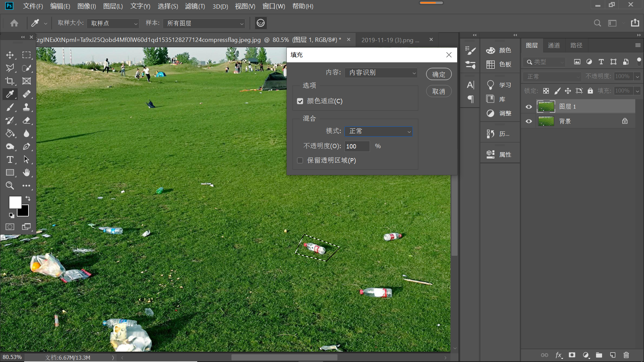
Task: Toggle lock position icon
Action: (x=568, y=91)
